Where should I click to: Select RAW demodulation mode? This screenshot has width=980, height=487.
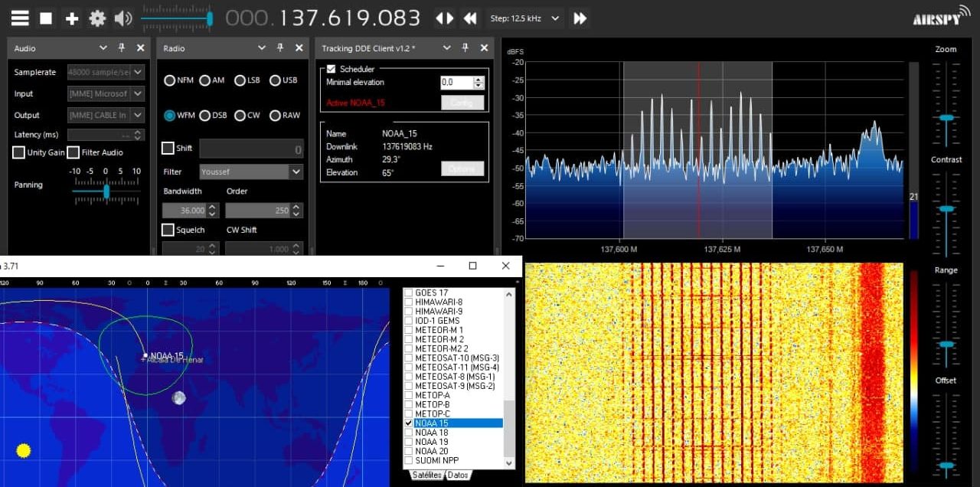[275, 116]
